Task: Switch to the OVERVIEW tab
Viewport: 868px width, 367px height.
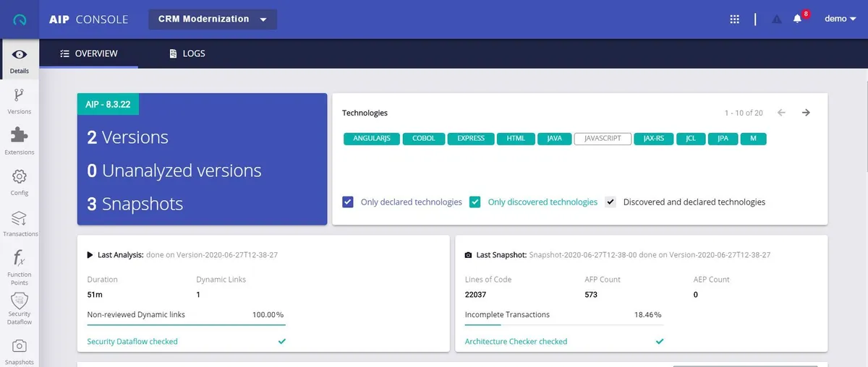Action: [x=89, y=53]
